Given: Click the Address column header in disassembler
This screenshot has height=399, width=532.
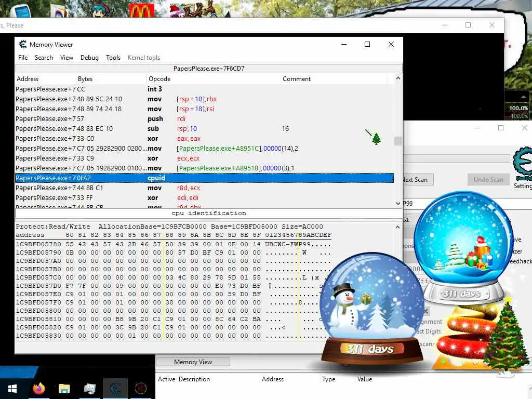Looking at the screenshot, I should pos(46,79).
